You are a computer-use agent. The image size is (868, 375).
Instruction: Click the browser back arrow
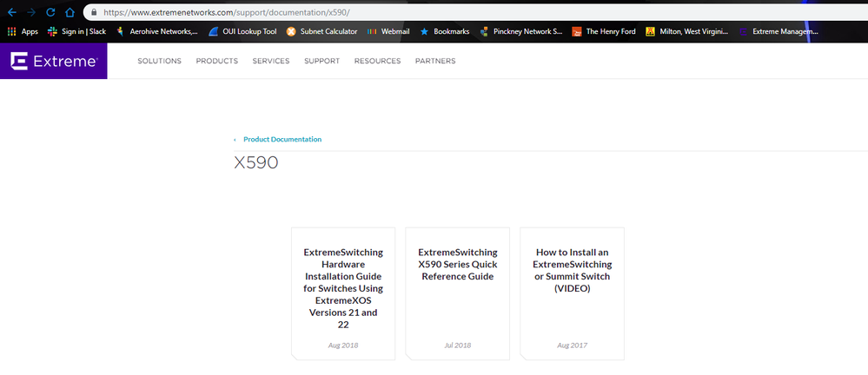(10, 13)
